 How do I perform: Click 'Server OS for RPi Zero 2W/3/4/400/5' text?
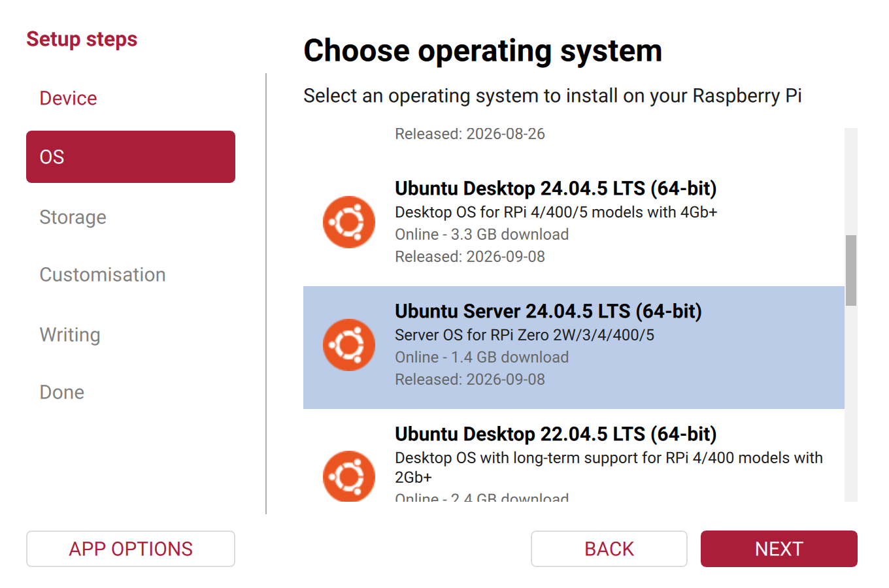(524, 335)
